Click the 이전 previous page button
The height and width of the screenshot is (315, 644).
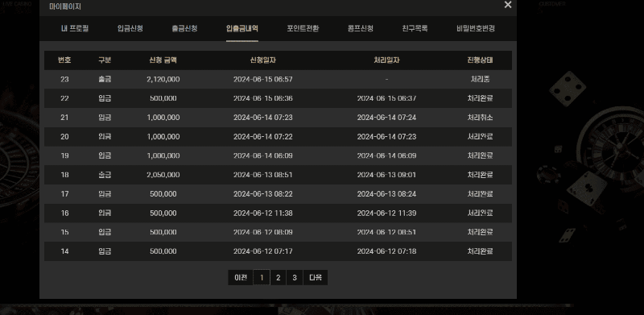[x=241, y=278]
